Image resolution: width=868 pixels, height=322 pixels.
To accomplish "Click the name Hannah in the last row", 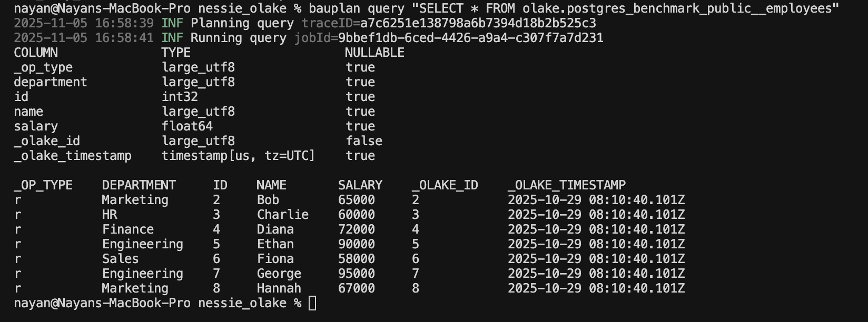I will point(279,288).
